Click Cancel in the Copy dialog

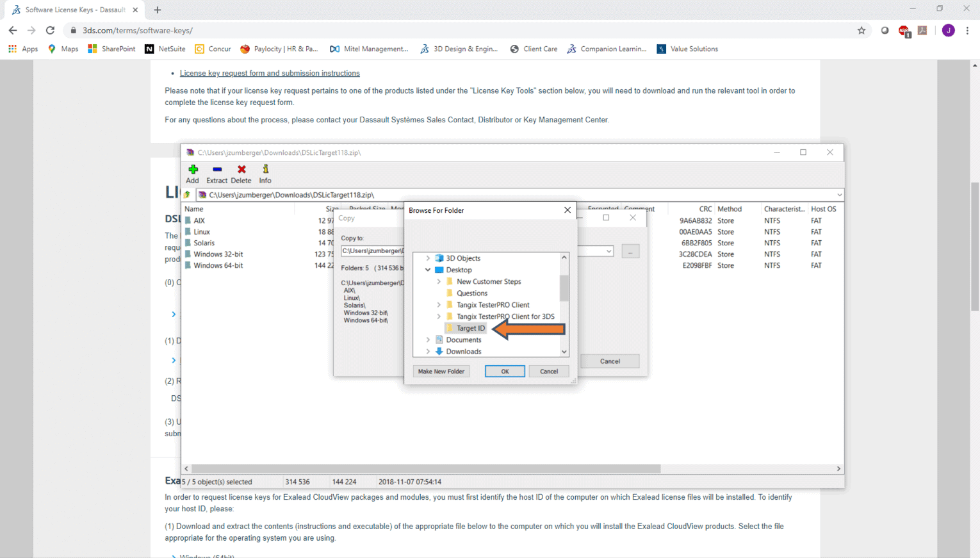click(x=610, y=361)
